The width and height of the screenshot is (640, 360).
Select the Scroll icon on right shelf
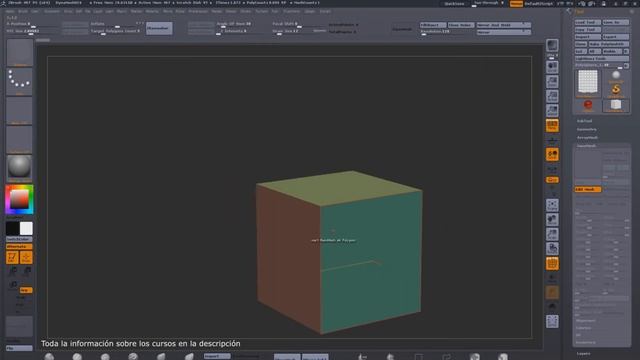click(x=552, y=67)
